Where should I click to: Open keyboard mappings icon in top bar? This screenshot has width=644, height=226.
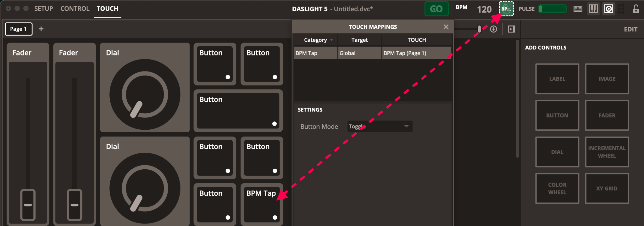click(x=578, y=9)
